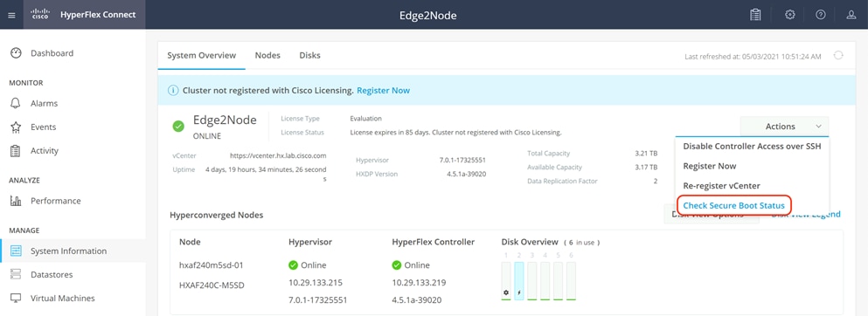Click the green HyperFlex Controller Online icon
868x316 pixels.
(x=396, y=265)
